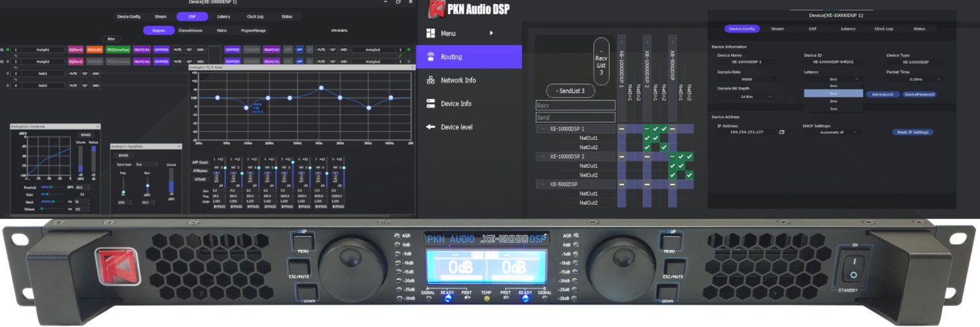Click the Recv filter input field
Image resolution: width=980 pixels, height=327 pixels.
[575, 105]
